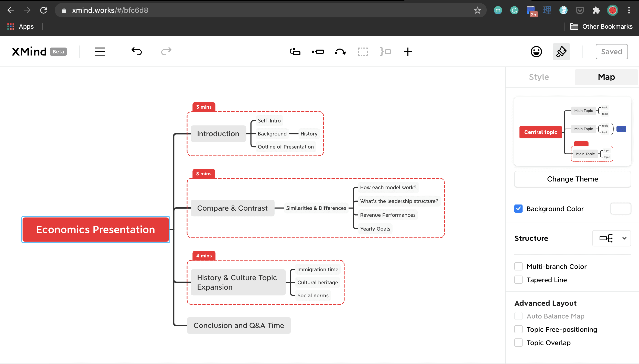Open the Apps grid shortcut
639x364 pixels.
(20, 26)
